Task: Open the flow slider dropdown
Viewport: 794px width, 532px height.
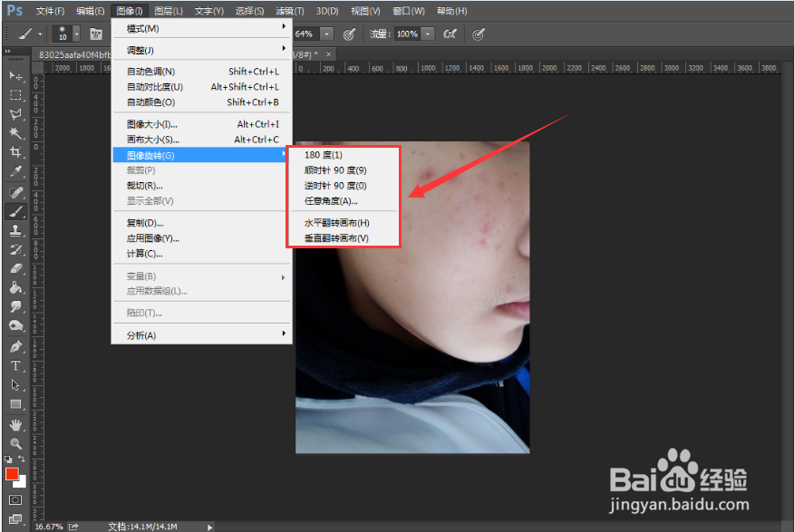Action: (428, 34)
